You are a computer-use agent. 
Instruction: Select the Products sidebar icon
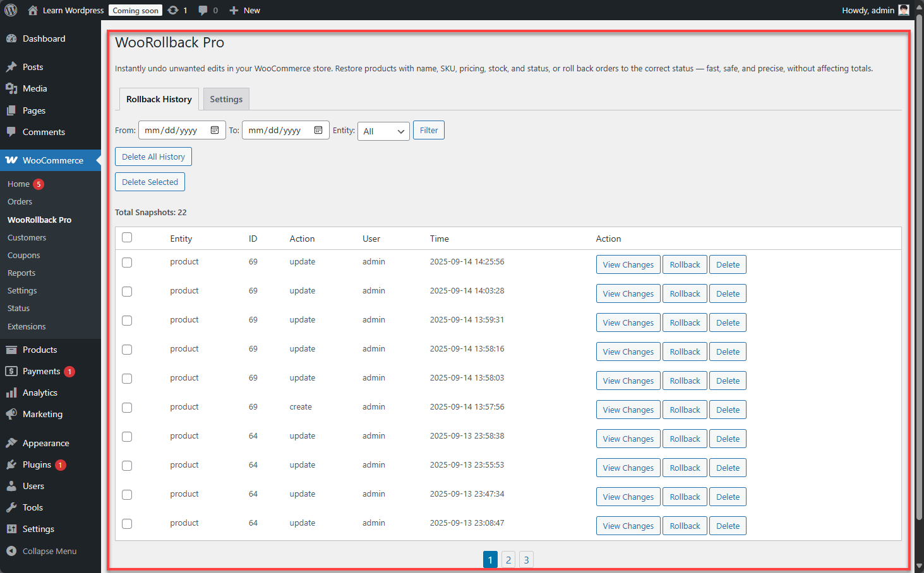coord(13,350)
